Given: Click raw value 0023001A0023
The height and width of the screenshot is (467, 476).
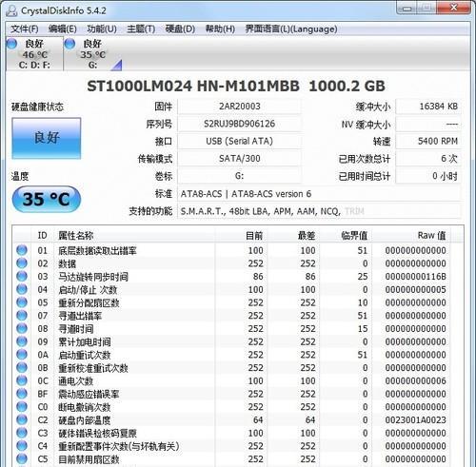Looking at the screenshot, I should tap(416, 419).
